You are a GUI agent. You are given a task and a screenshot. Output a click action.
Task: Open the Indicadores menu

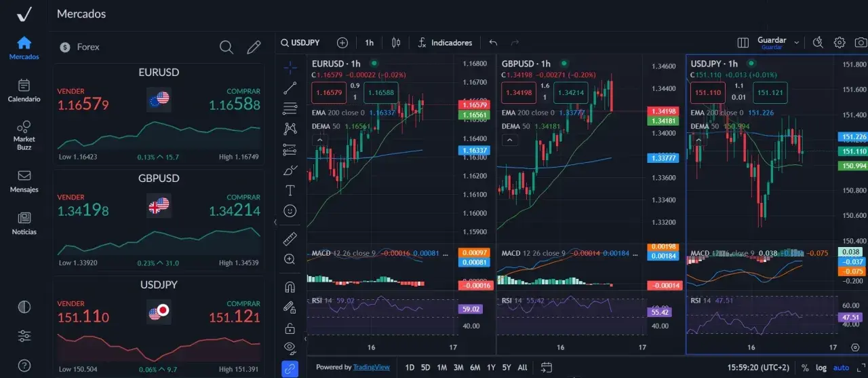[445, 43]
